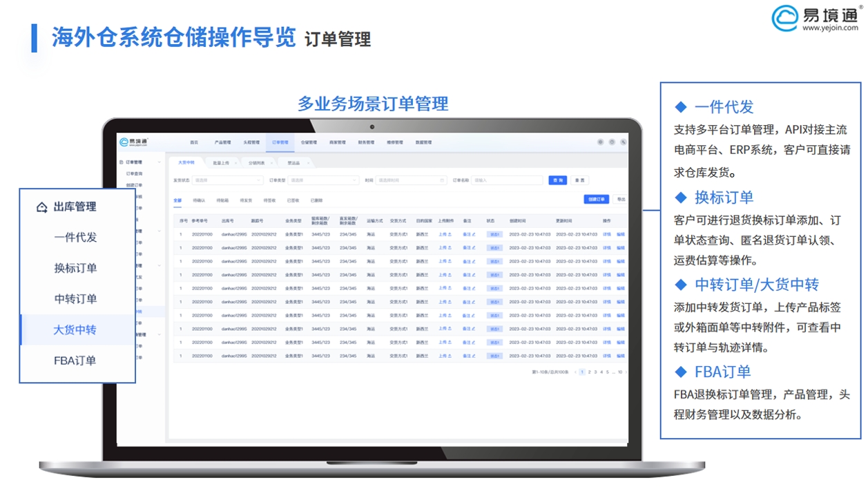
Task: Collapse the 订单管理 group in the sidebar
Action: (160, 160)
